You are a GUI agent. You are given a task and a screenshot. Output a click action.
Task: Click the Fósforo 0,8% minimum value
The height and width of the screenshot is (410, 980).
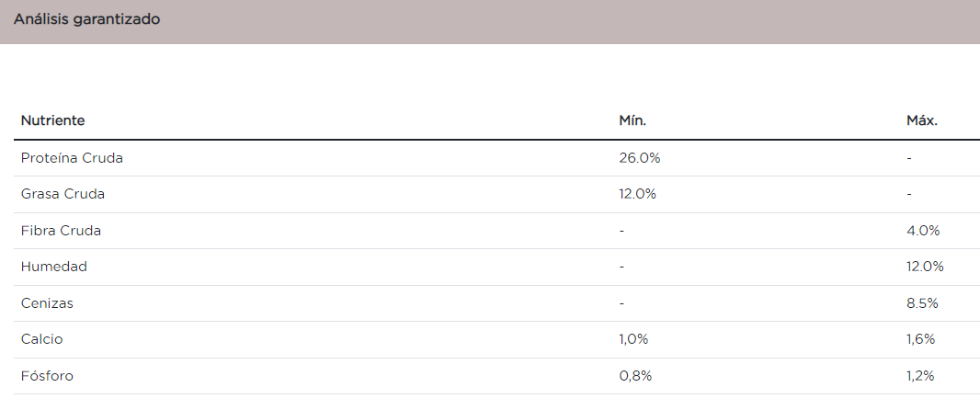(x=635, y=376)
